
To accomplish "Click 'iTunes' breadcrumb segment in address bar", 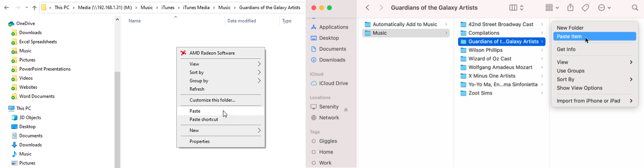I will tap(168, 7).
